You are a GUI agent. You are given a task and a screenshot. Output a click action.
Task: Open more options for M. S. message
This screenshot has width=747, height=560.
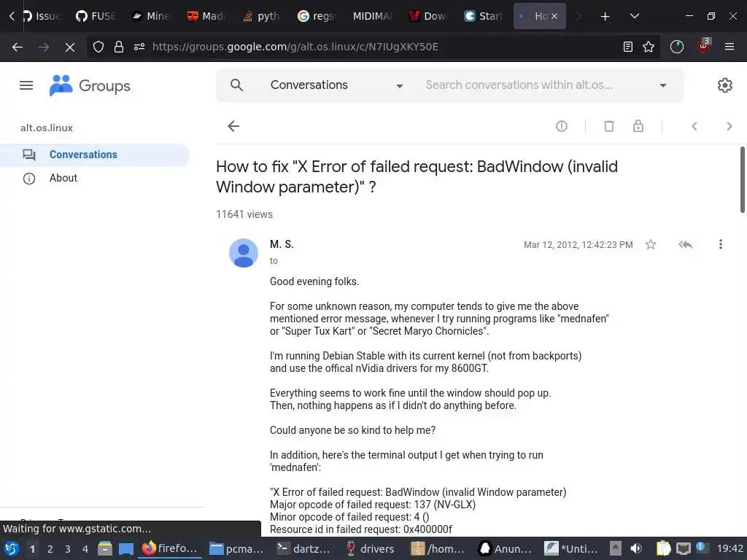[720, 244]
